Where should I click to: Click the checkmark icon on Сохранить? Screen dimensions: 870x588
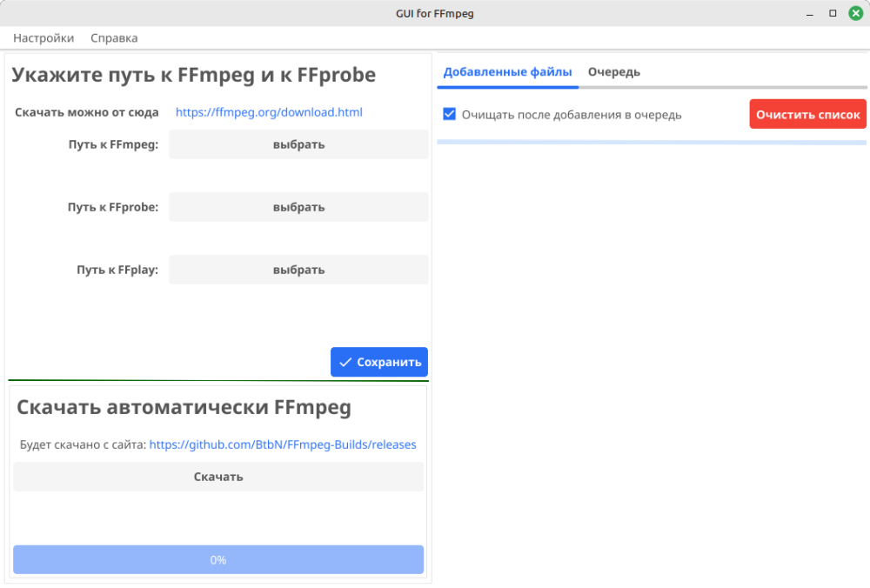(345, 362)
